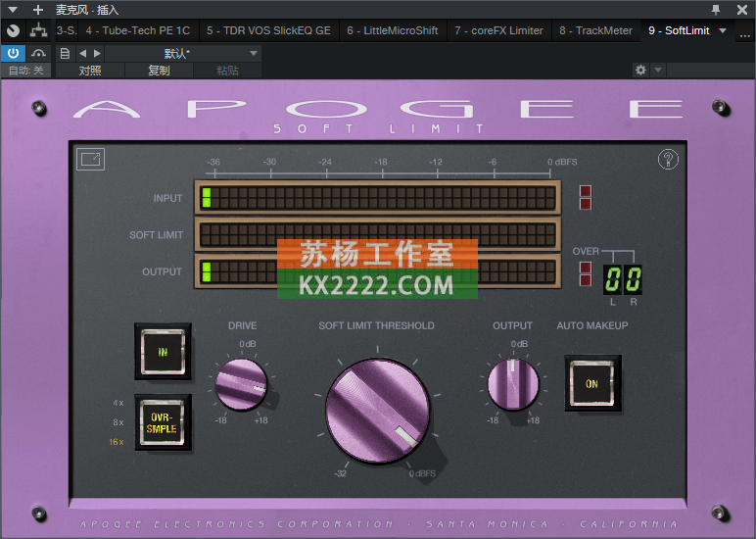Switch to the 3-S. insert tab

tap(67, 31)
